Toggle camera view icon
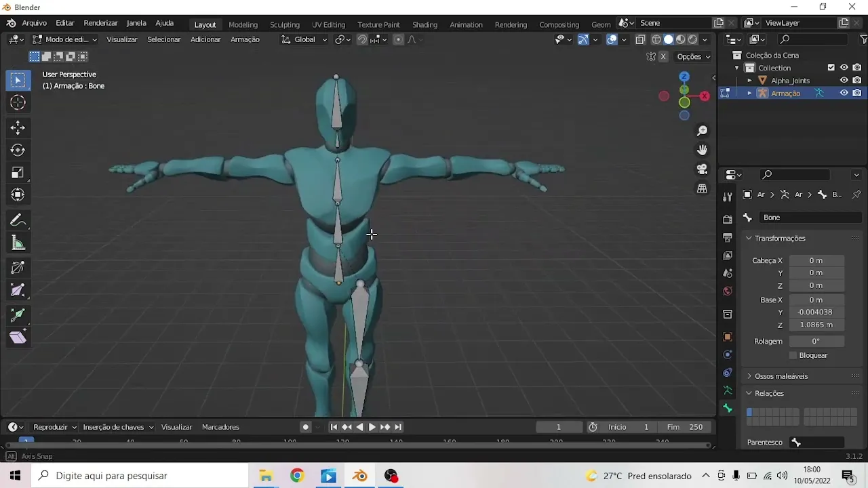The image size is (868, 488). pos(703,169)
